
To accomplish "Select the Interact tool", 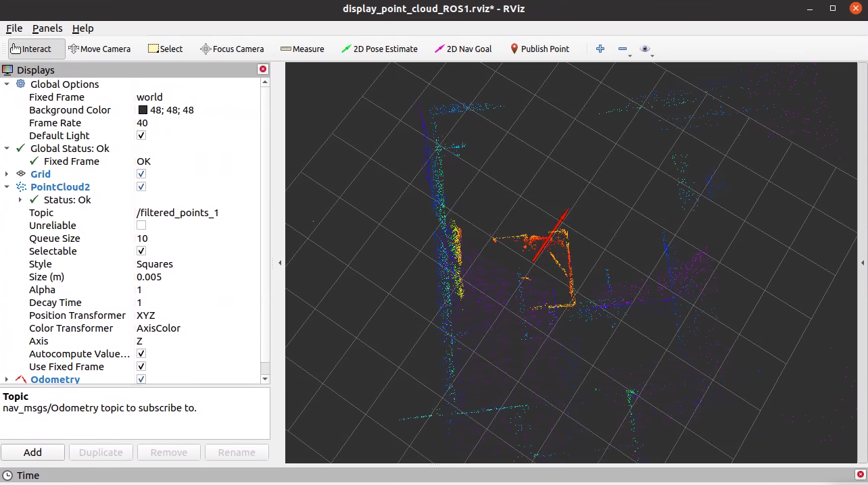I will tap(37, 49).
